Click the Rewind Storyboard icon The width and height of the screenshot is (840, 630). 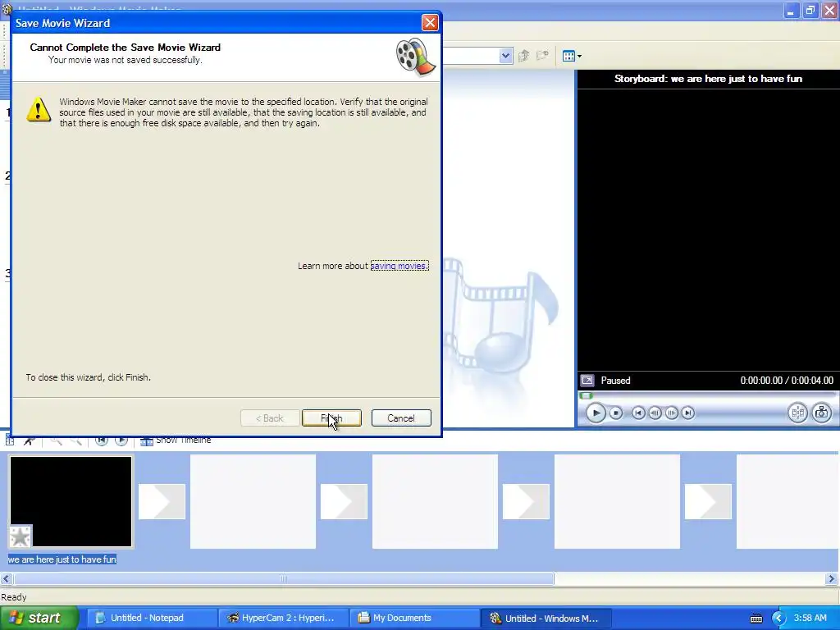click(x=101, y=441)
